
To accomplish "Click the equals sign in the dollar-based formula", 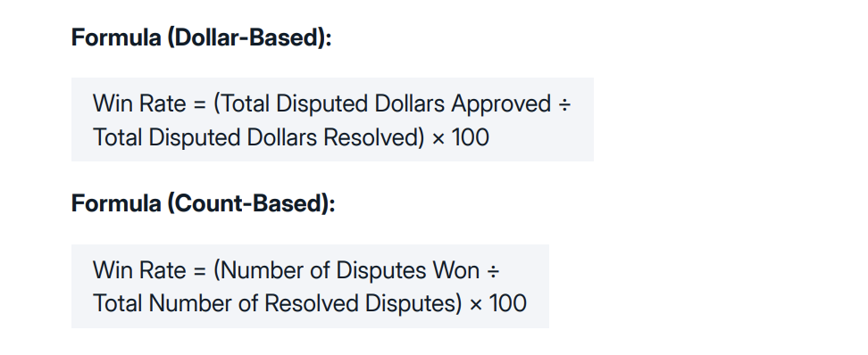I will (200, 104).
